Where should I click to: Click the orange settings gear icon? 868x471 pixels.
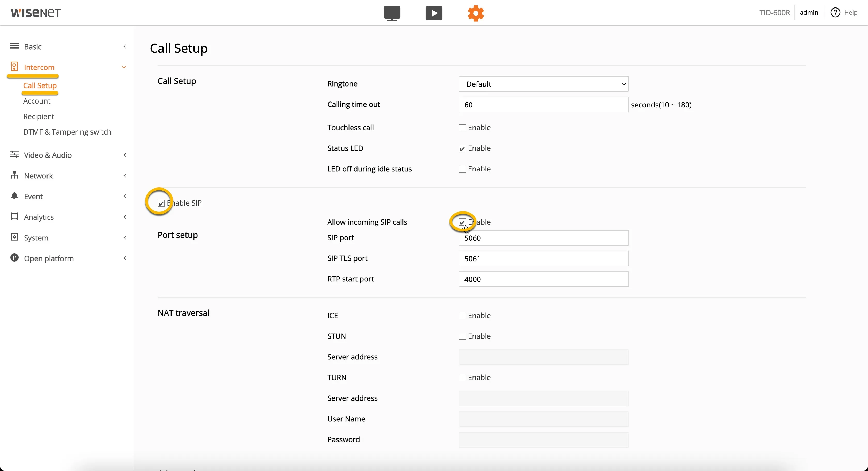tap(475, 13)
